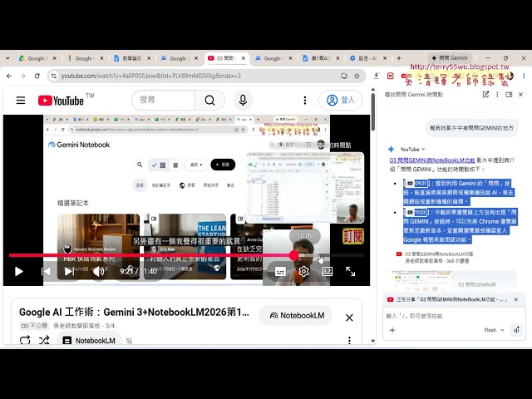Start voice search with the microphone
532x399 pixels.
(243, 101)
